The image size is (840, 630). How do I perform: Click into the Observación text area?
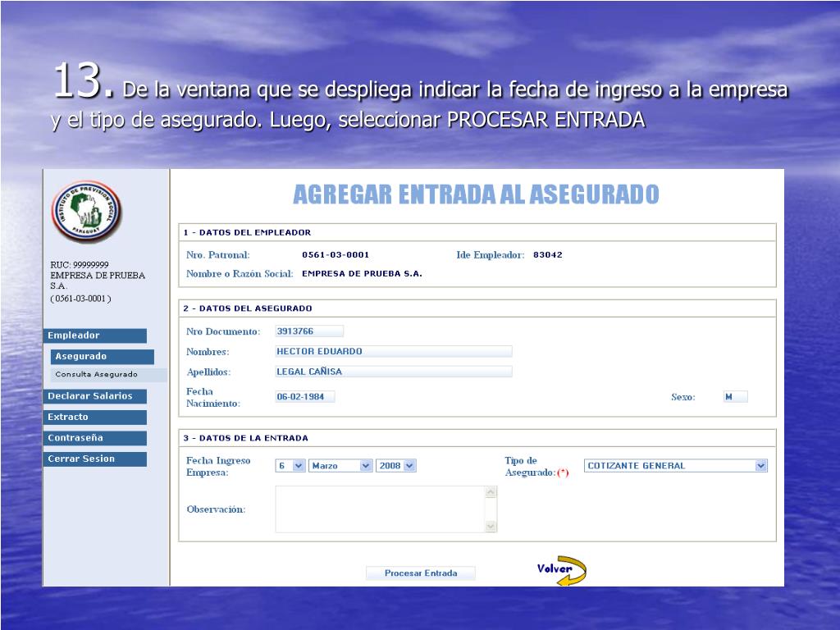point(381,509)
